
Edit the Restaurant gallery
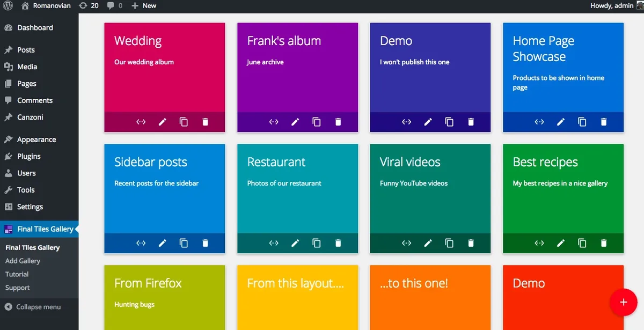tap(295, 243)
